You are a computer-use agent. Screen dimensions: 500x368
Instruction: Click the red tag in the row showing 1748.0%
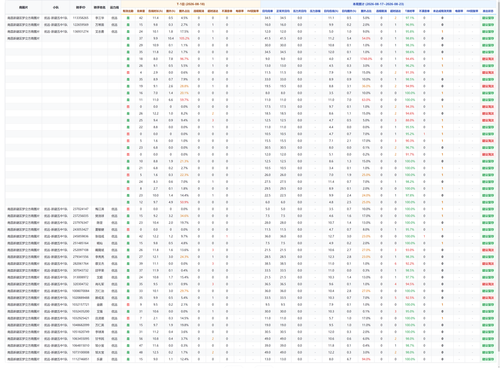pos(488,59)
